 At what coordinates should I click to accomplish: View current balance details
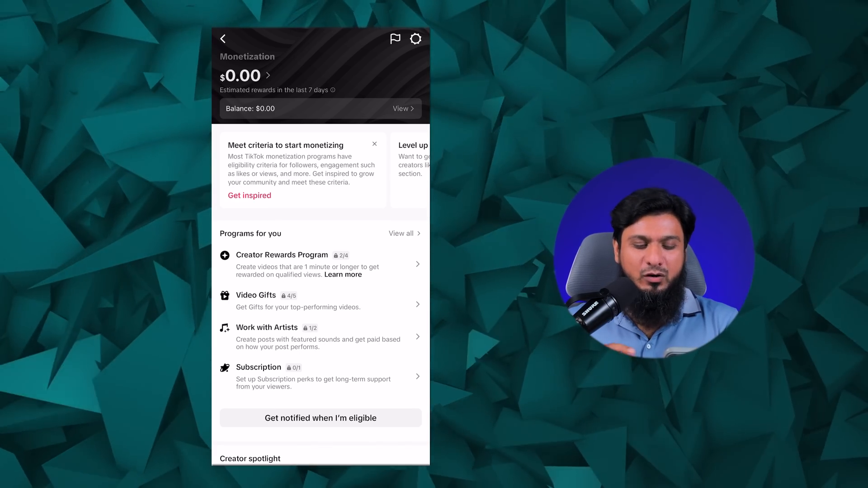[x=402, y=108]
